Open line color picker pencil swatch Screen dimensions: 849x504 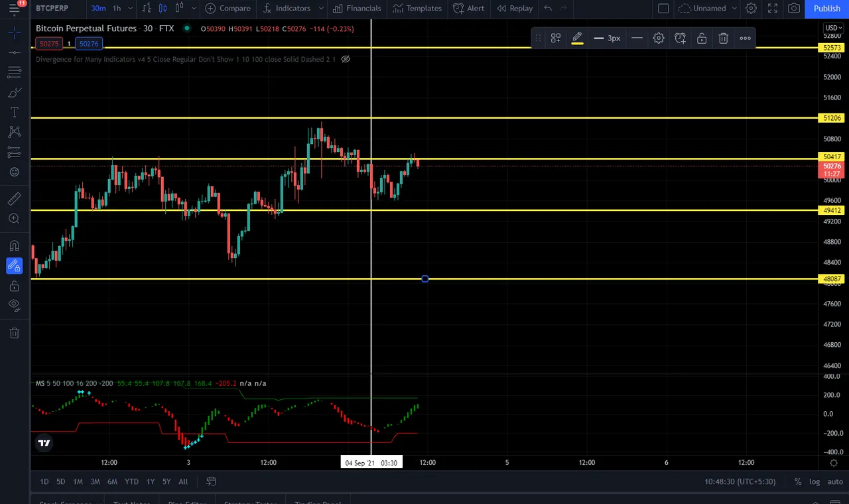[x=577, y=38]
